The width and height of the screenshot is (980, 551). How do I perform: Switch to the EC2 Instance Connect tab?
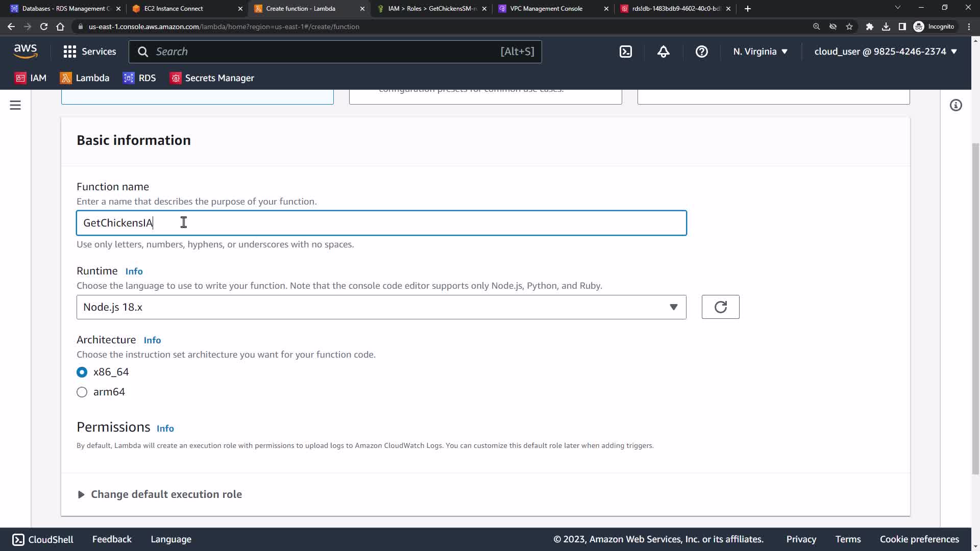coord(174,9)
